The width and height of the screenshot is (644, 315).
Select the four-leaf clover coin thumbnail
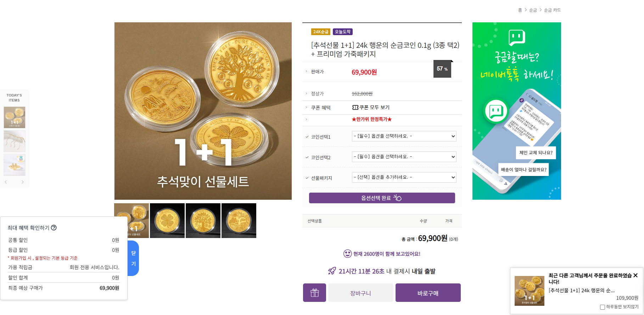[x=167, y=221]
